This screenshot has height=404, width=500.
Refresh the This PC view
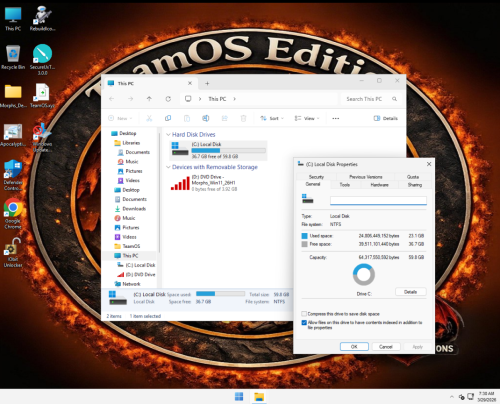point(168,99)
